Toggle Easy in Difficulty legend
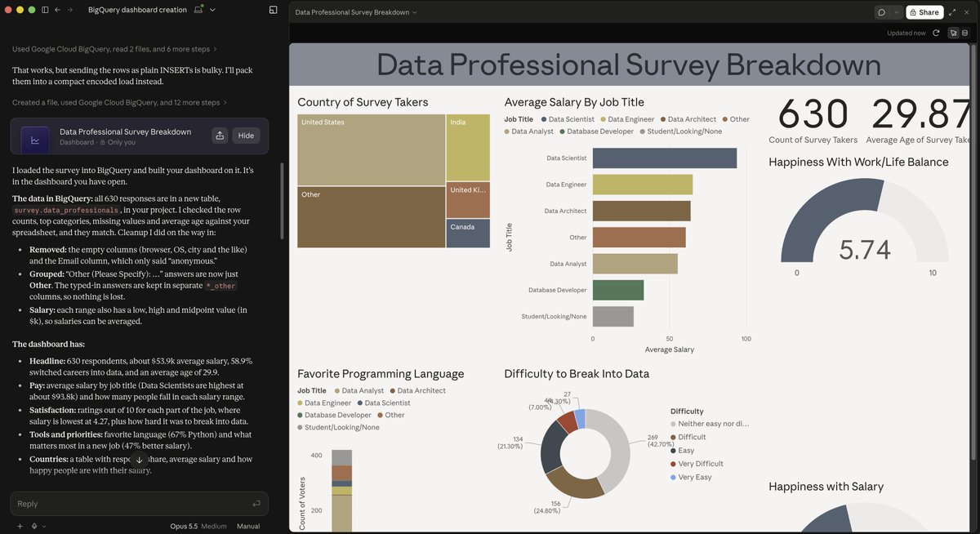The width and height of the screenshot is (980, 534). (x=682, y=450)
